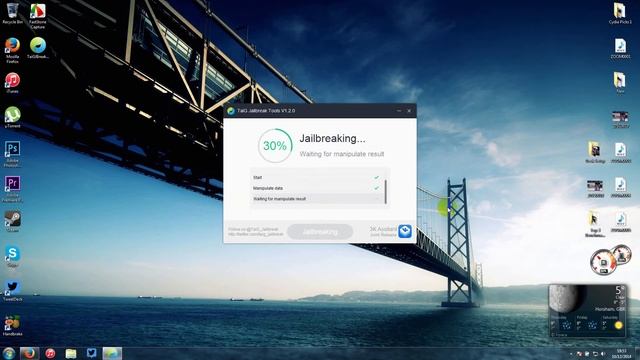Image resolution: width=640 pixels, height=360 pixels.
Task: Click the weather gadget on the desktop
Action: coord(587,311)
